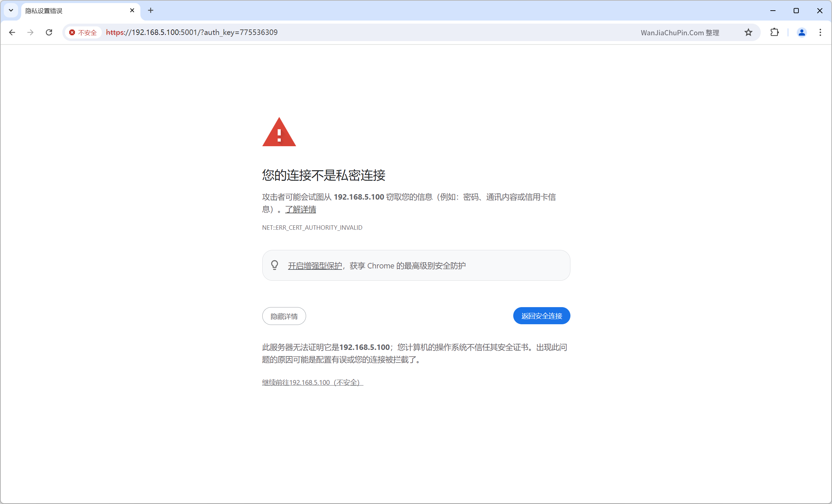Viewport: 832px width, 504px height.
Task: Open the extensions puzzle icon
Action: tap(774, 32)
